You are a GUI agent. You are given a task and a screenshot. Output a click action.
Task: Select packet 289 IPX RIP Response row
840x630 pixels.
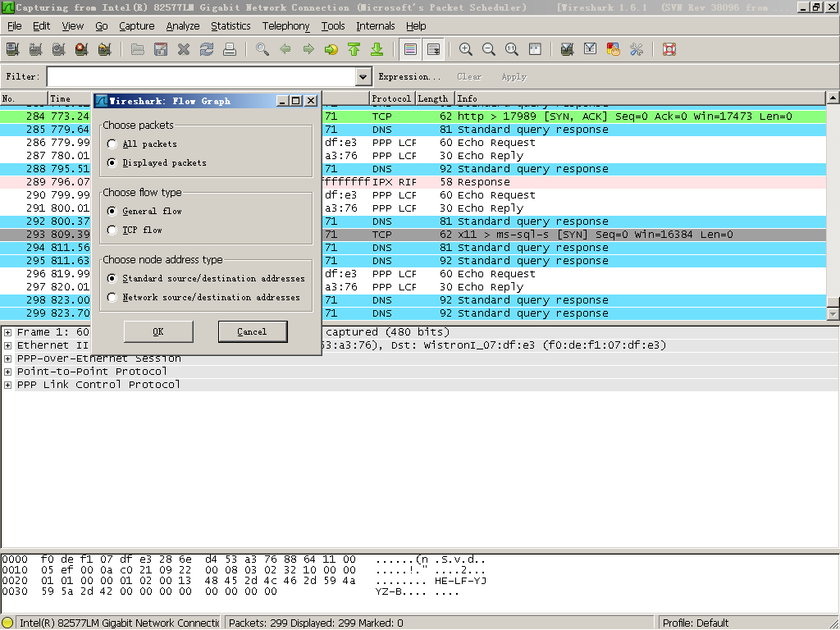pyautogui.click(x=413, y=182)
